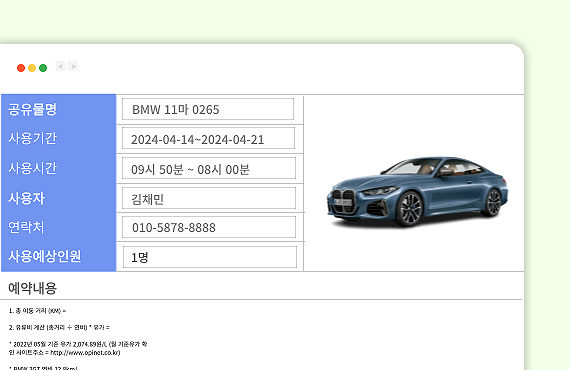The image size is (570, 370).
Task: Go forward with the right arrow button
Action: [73, 66]
